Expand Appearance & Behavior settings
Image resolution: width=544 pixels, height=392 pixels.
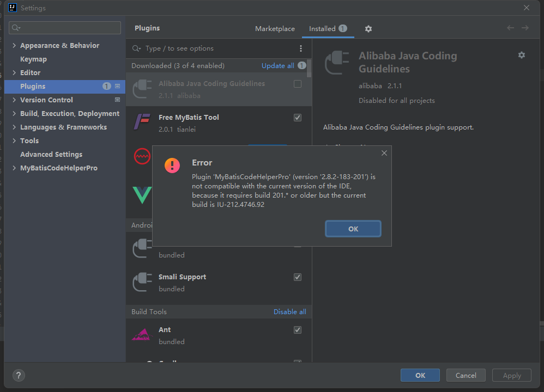click(14, 45)
